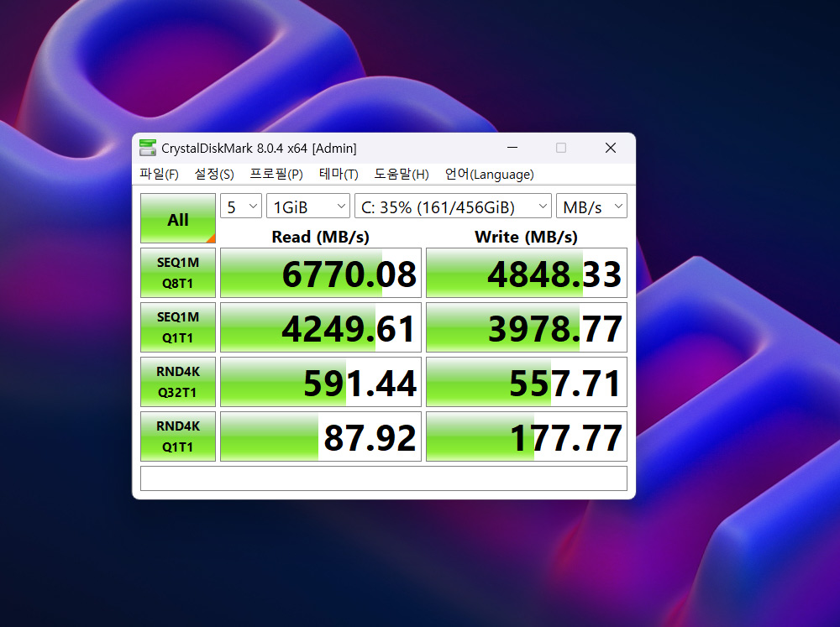Expand the 1GiB test size dropdown
The image size is (840, 627).
[x=308, y=206]
